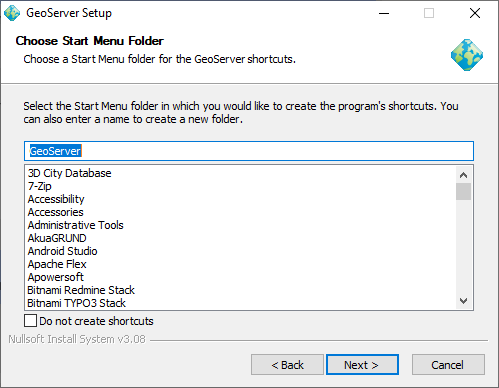Select 3D City Database folder
The width and height of the screenshot is (499, 388).
point(69,173)
